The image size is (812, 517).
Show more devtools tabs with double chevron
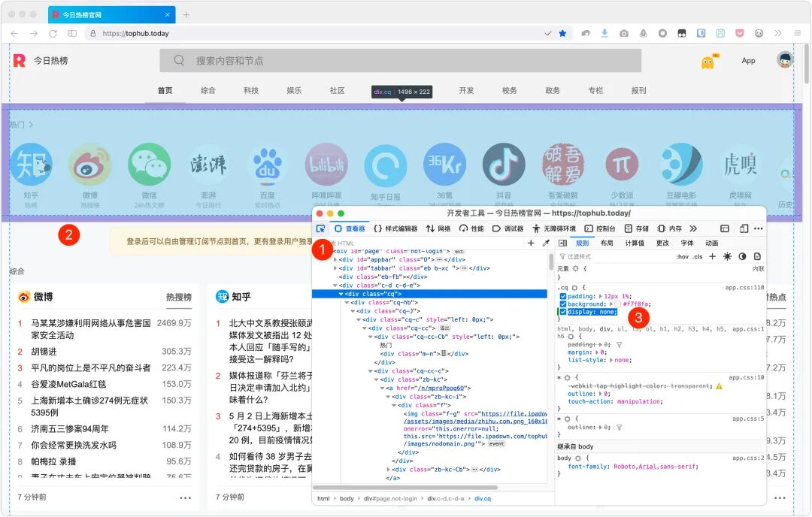pos(693,228)
